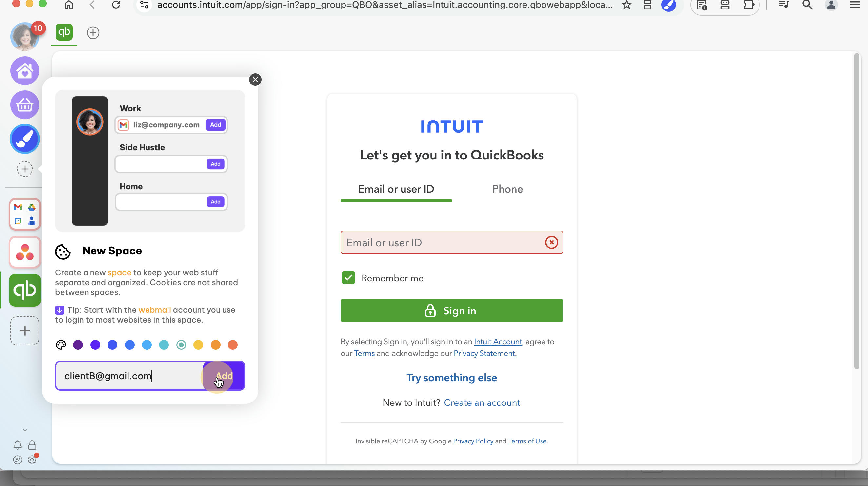Navigate back in browser
Viewport: 868px width, 486px height.
[92, 5]
